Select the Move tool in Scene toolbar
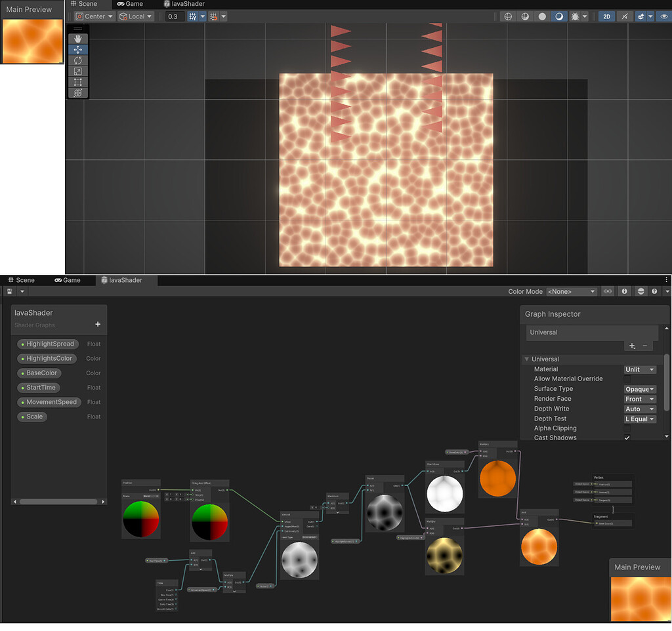The image size is (672, 631). [77, 49]
